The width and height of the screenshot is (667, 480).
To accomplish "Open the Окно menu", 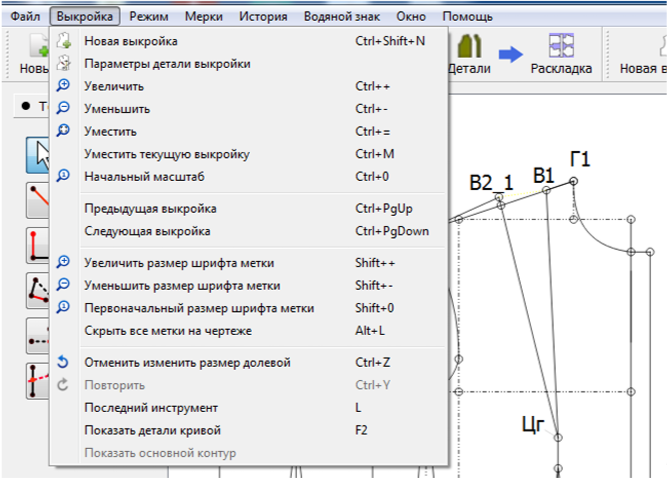I will pyautogui.click(x=411, y=17).
